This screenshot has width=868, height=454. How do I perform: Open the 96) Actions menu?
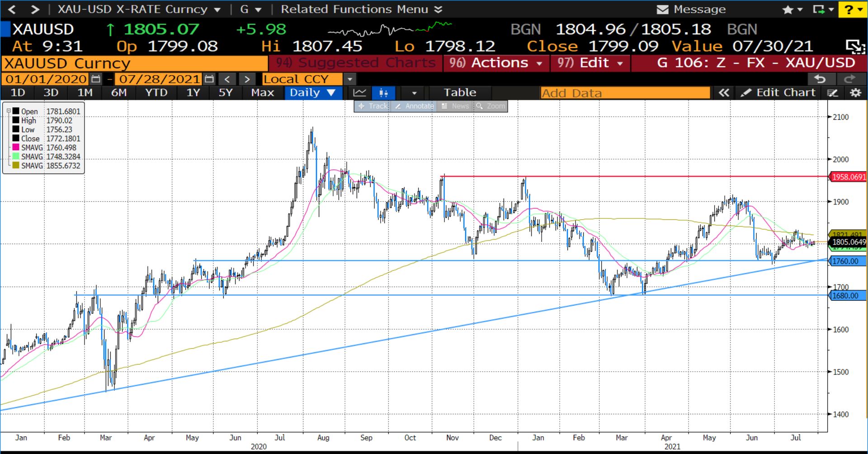pyautogui.click(x=495, y=63)
